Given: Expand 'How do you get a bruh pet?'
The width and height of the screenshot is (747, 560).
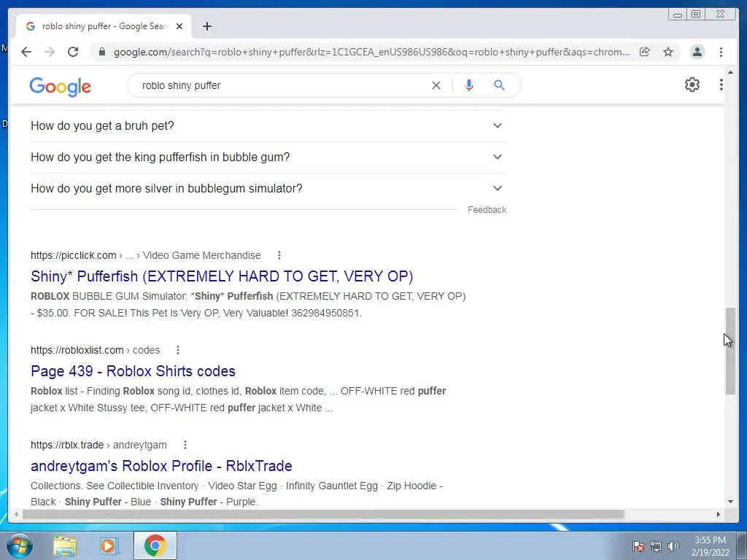Looking at the screenshot, I should pyautogui.click(x=268, y=125).
